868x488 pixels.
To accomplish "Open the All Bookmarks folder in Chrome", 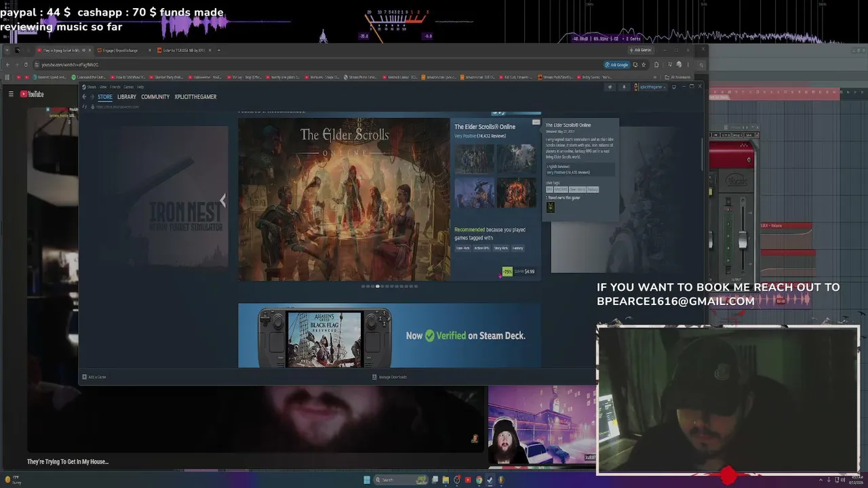I will [679, 77].
